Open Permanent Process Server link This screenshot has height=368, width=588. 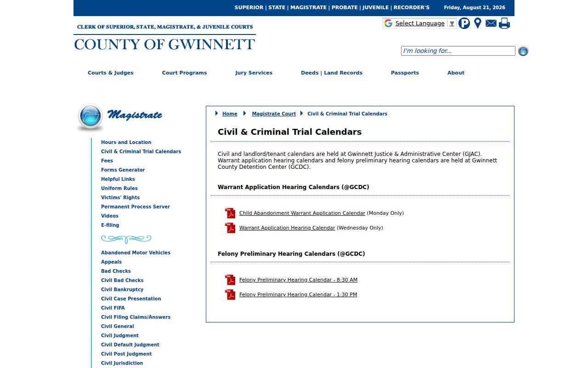point(136,207)
